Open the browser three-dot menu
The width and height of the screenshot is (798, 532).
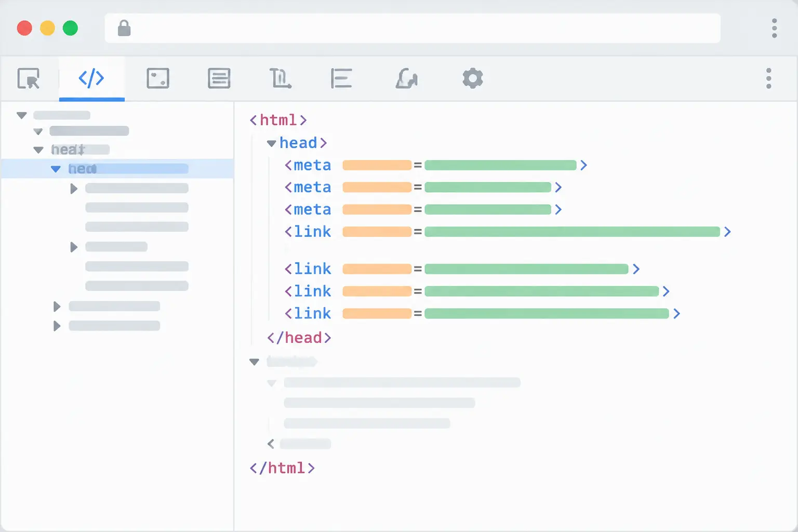[x=774, y=28]
